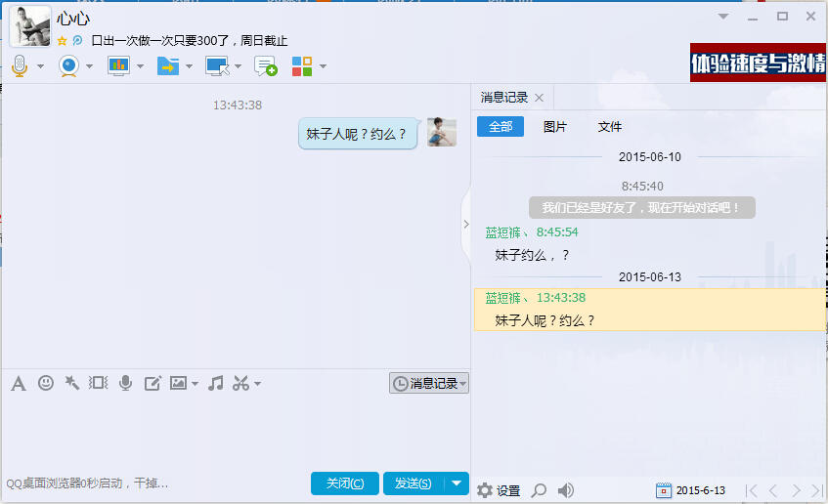The width and height of the screenshot is (828, 504).
Task: Start a video call with webcam icon
Action: coord(69,66)
